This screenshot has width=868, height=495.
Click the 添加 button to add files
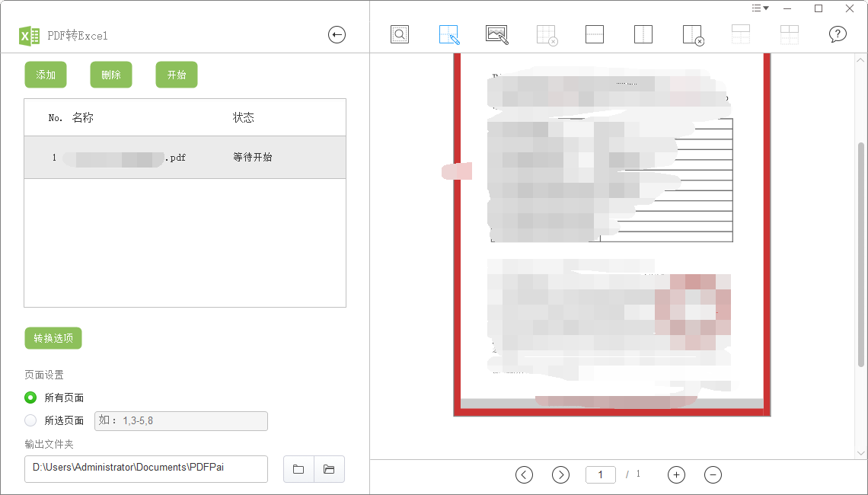click(45, 75)
